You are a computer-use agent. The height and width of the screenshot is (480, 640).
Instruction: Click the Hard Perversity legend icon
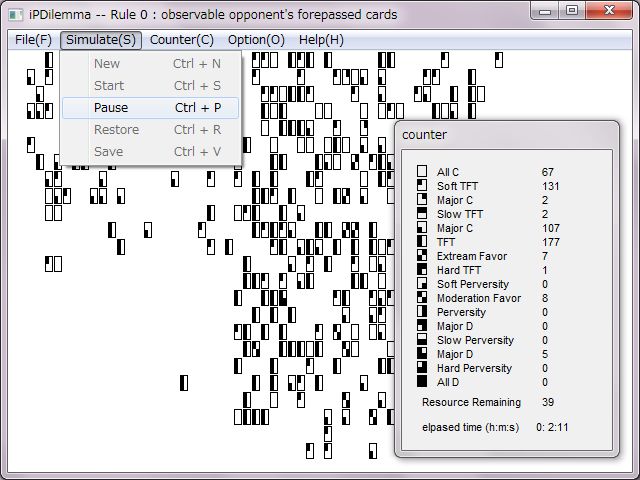click(422, 367)
